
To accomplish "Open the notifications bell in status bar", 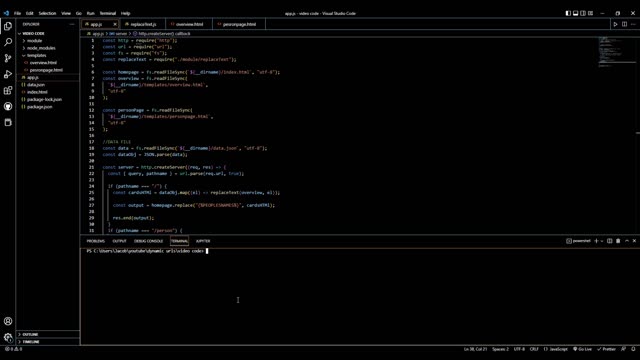I will tap(633, 349).
